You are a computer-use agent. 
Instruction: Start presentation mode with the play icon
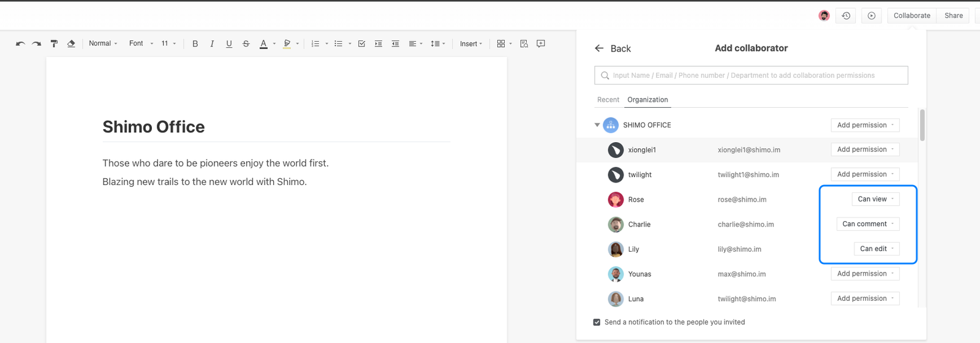point(871,16)
